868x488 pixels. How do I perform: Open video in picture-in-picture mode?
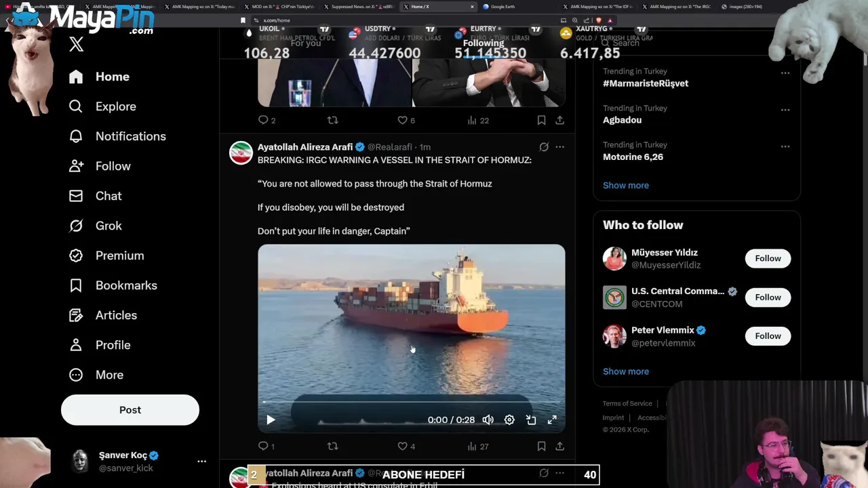coord(531,420)
